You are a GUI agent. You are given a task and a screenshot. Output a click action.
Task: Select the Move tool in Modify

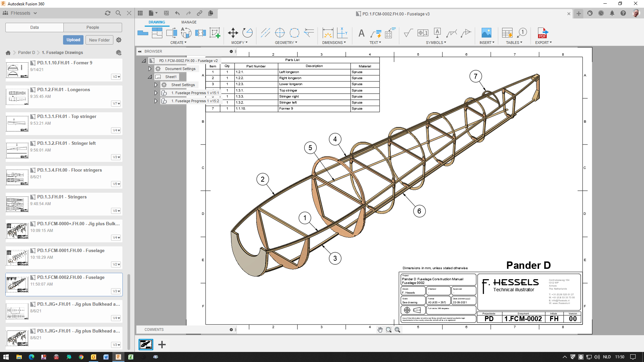coord(233,33)
